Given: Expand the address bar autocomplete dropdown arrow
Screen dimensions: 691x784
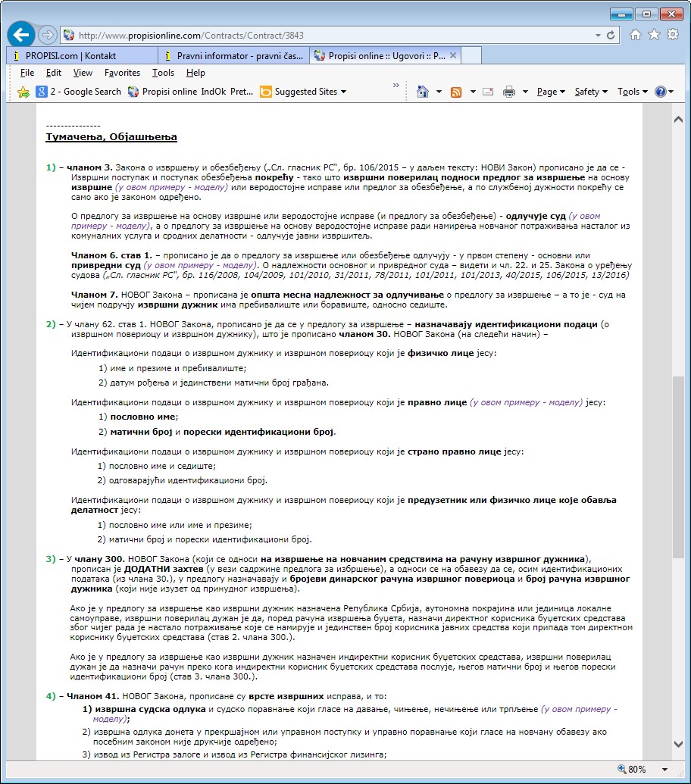Looking at the screenshot, I should click(598, 36).
